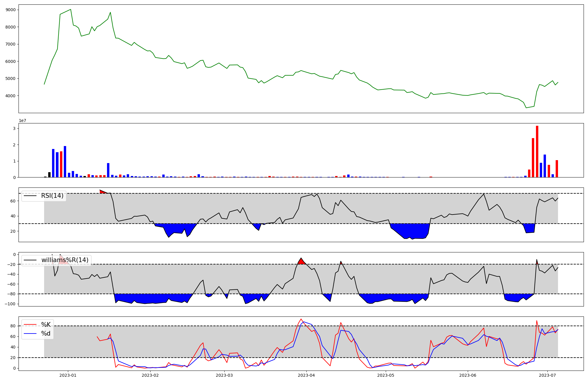Click the williams%R(14) legend label
588x382 pixels.
click(x=65, y=260)
